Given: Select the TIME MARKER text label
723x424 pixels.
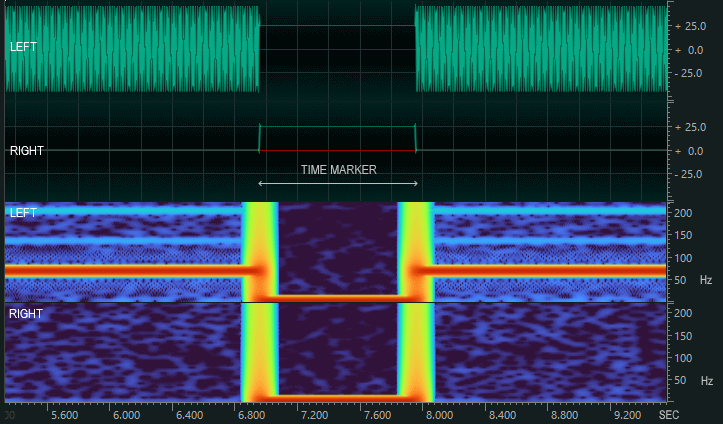Looking at the screenshot, I should coord(338,170).
